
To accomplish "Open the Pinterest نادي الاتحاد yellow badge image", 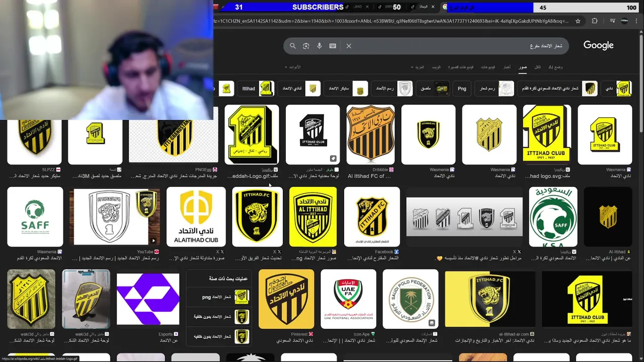I will click(286, 299).
